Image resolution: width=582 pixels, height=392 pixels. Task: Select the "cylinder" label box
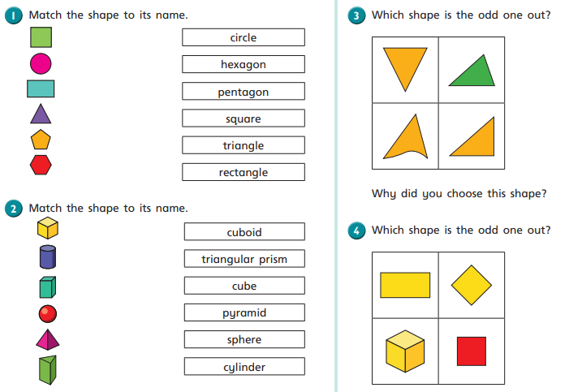244,367
